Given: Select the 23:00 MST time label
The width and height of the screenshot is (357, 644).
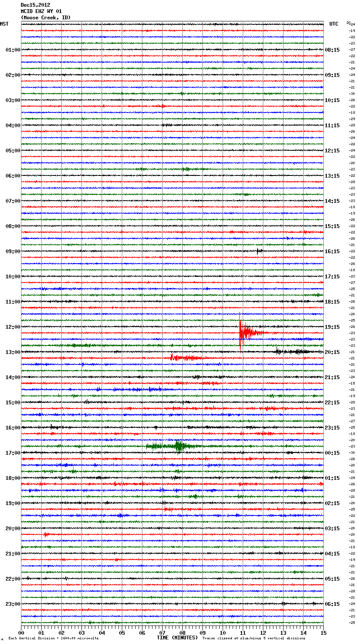Looking at the screenshot, I should (x=13, y=604).
